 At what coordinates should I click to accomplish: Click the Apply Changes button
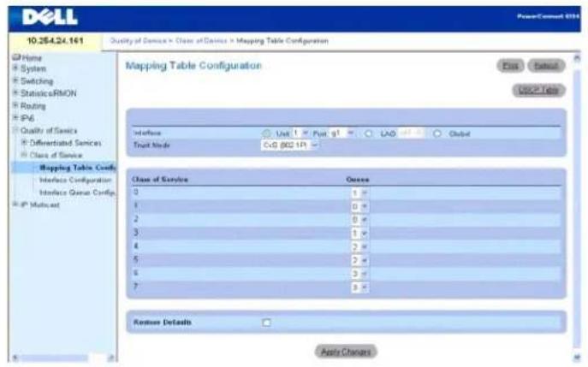346,352
